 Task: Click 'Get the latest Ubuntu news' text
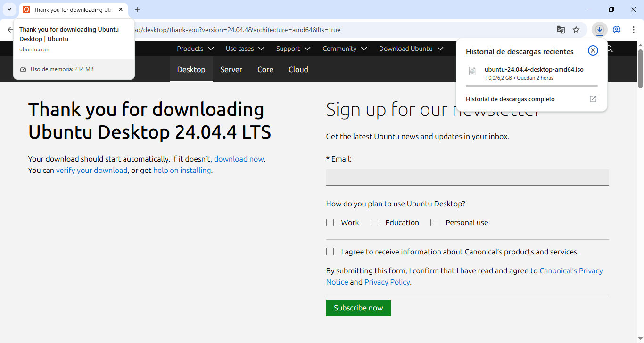(x=418, y=137)
